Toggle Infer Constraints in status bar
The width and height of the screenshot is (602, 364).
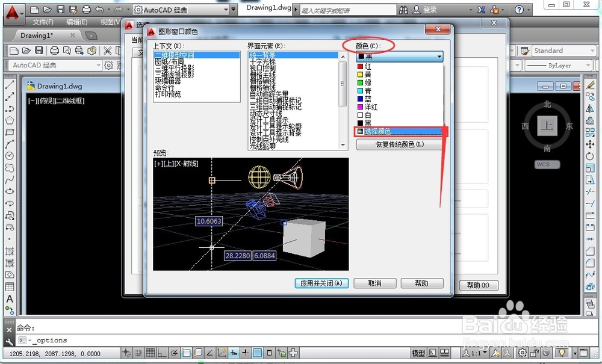point(126,353)
